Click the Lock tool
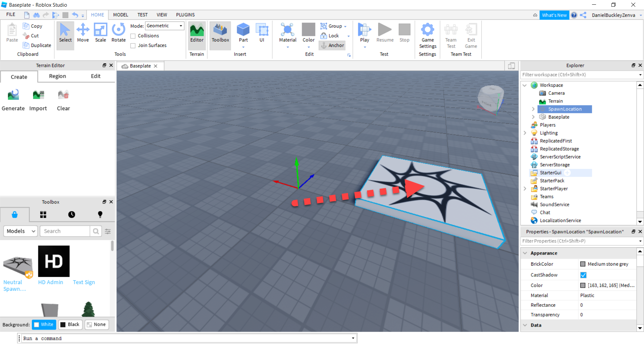Image resolution: width=644 pixels, height=345 pixels. click(330, 36)
